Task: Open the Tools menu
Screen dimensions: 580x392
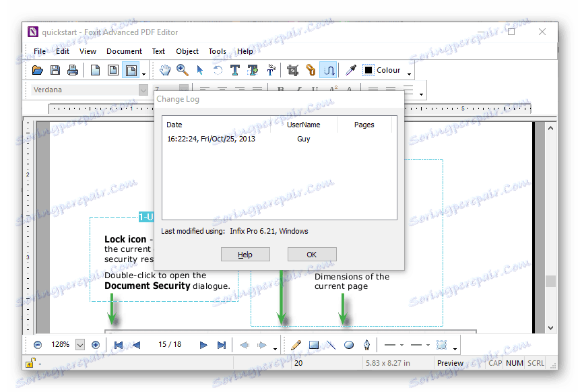Action: click(x=217, y=51)
